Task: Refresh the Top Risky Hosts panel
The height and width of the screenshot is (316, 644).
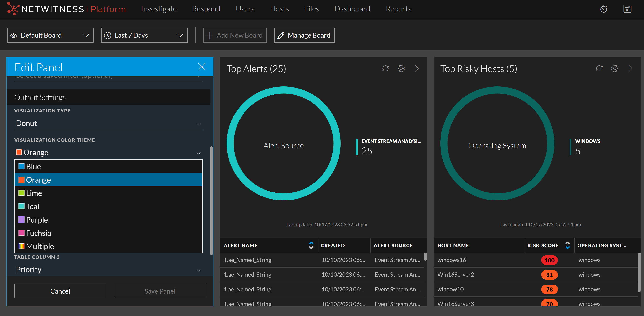Action: click(x=599, y=68)
